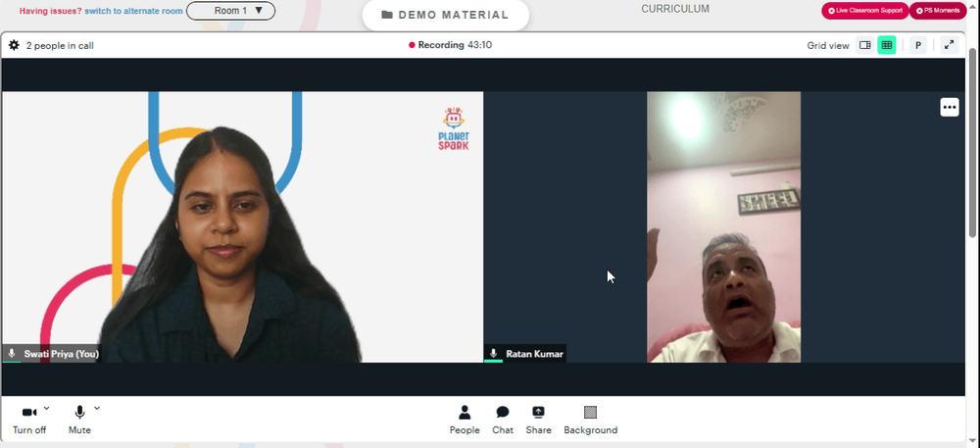Viewport: 980px width, 448px height.
Task: Click the P button in call header
Action: click(x=918, y=45)
